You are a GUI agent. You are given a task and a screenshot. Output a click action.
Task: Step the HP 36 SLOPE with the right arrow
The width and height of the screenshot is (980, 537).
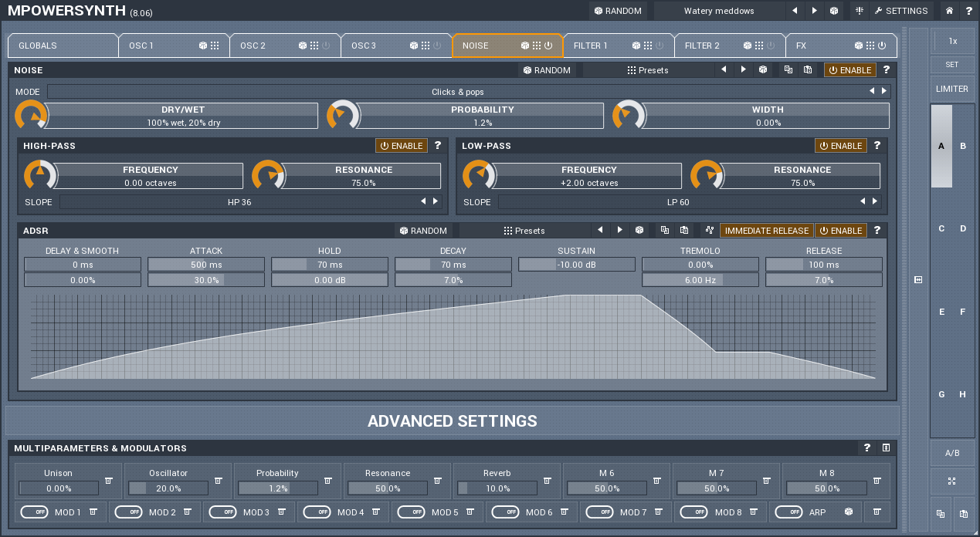436,201
